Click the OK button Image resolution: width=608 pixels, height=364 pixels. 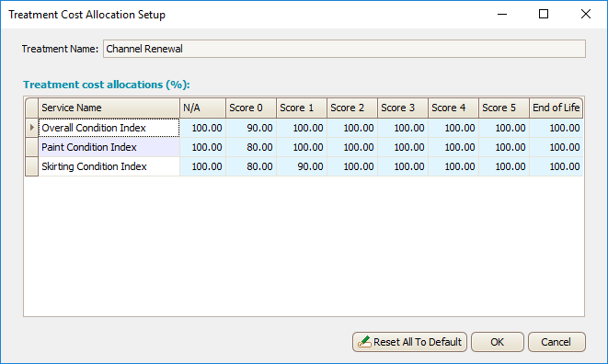click(x=497, y=342)
